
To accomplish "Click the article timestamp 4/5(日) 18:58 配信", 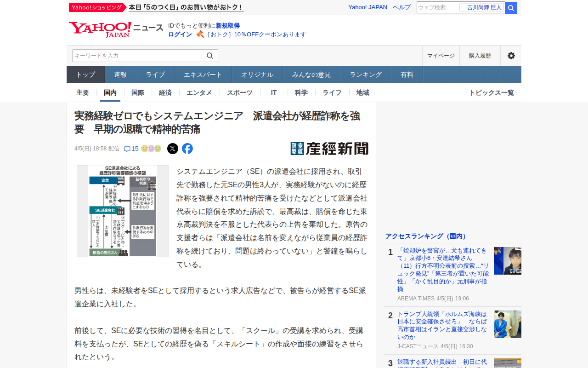I will pos(97,149).
